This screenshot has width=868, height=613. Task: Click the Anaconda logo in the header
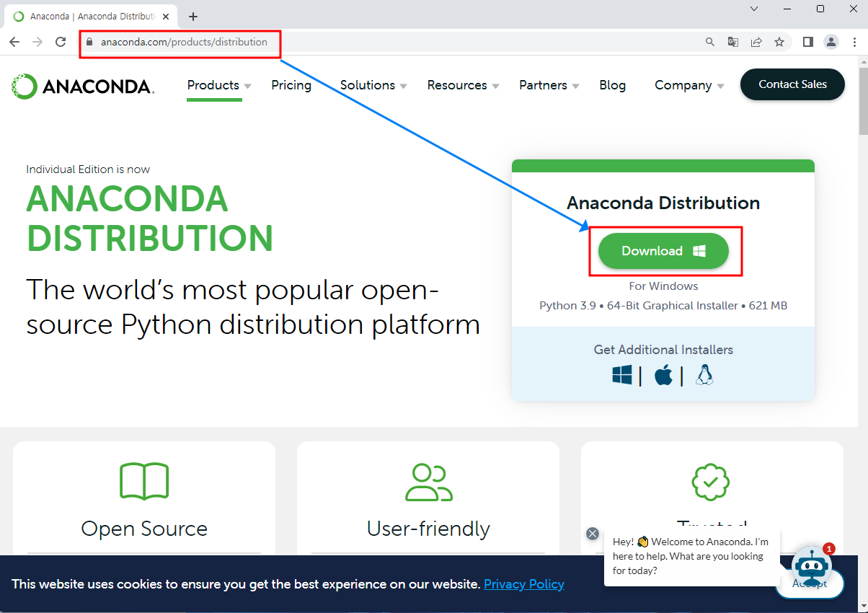click(x=83, y=87)
